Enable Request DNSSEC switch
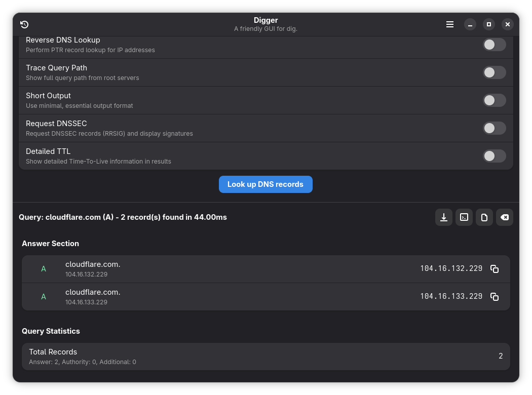The width and height of the screenshot is (532, 395). (x=495, y=128)
